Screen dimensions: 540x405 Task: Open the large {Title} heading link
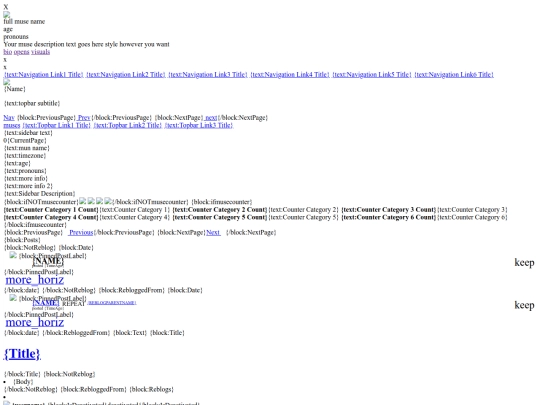[x=22, y=354]
